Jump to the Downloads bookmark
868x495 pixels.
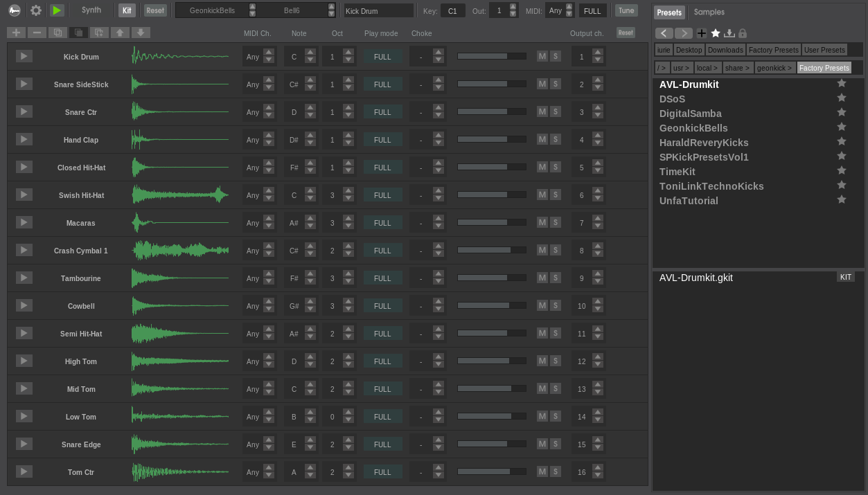point(725,50)
